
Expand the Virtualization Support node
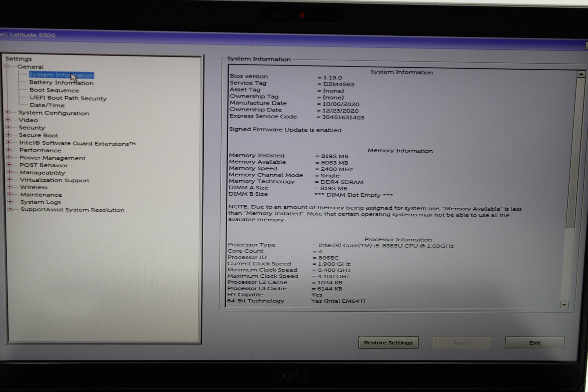(10, 179)
